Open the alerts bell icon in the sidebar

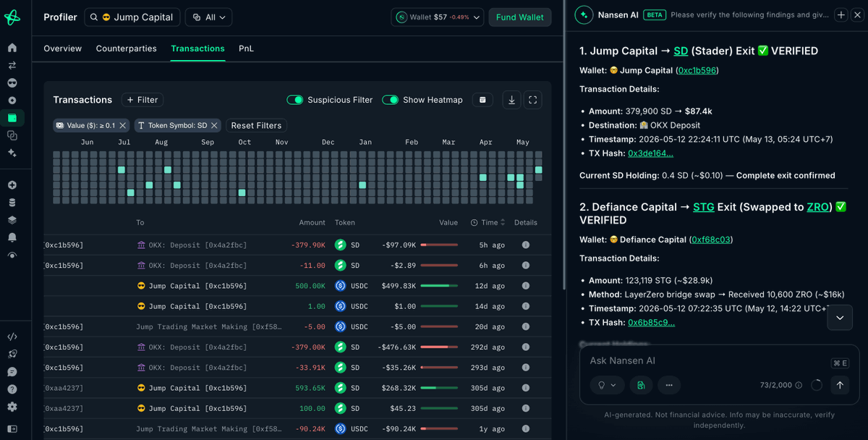pyautogui.click(x=12, y=237)
